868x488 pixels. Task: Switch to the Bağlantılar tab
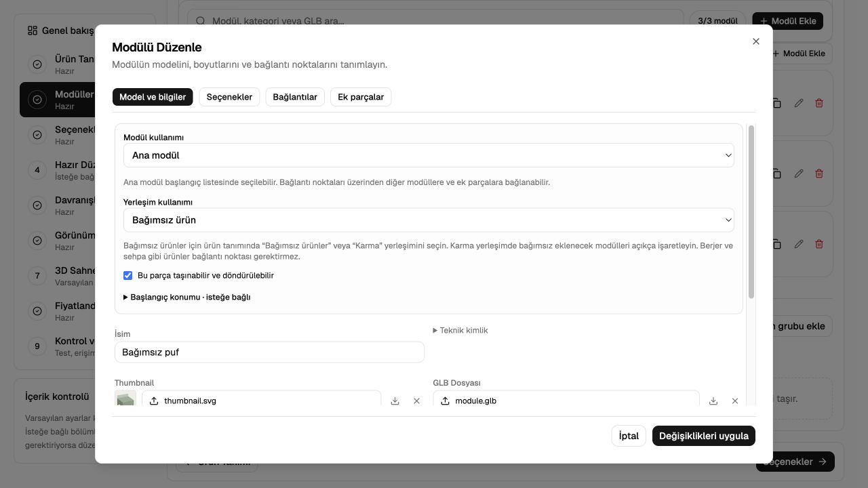tap(295, 97)
